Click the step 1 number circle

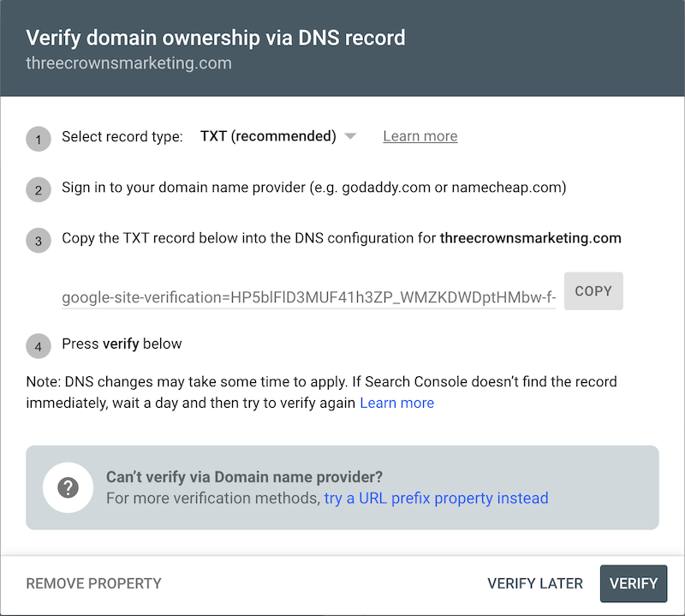tap(39, 139)
